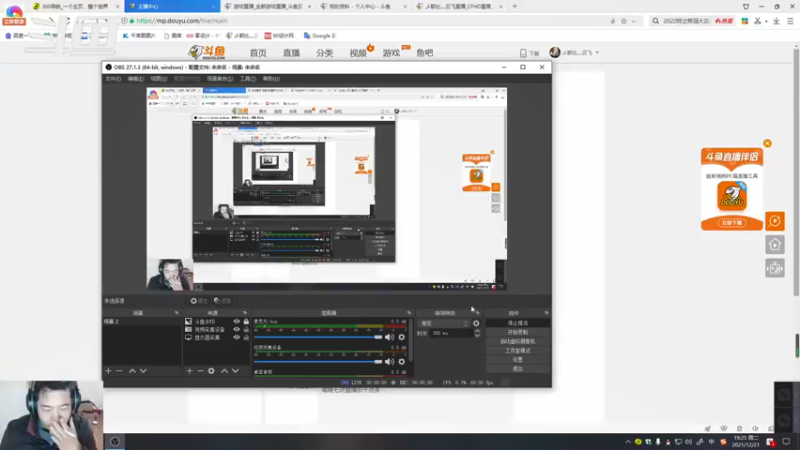This screenshot has height=450, width=800.
Task: Click the Douyu logo in site header
Action: coord(207,52)
